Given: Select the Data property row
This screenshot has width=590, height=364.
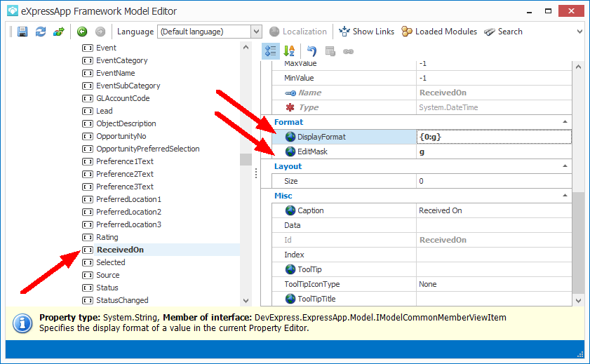Looking at the screenshot, I should tap(422, 225).
